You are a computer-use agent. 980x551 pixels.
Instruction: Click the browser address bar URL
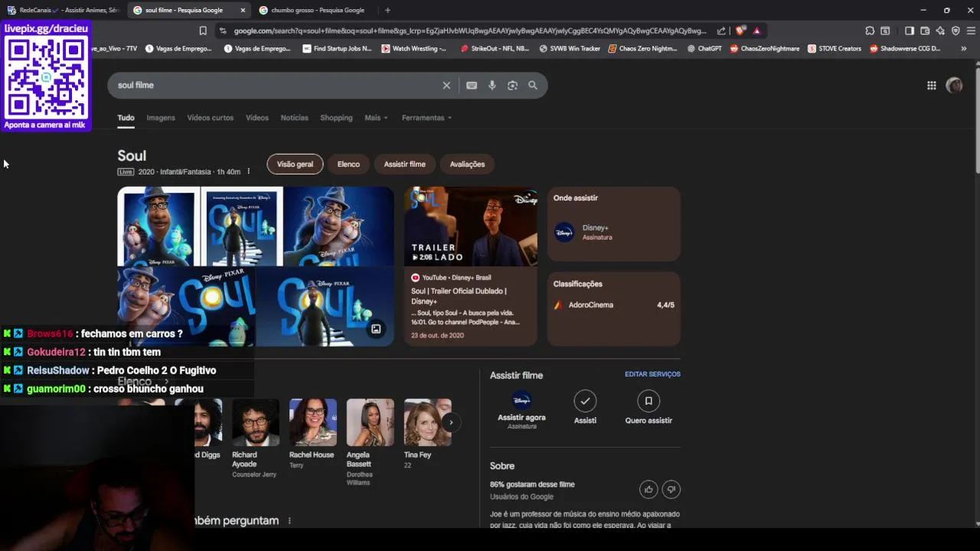tap(469, 31)
